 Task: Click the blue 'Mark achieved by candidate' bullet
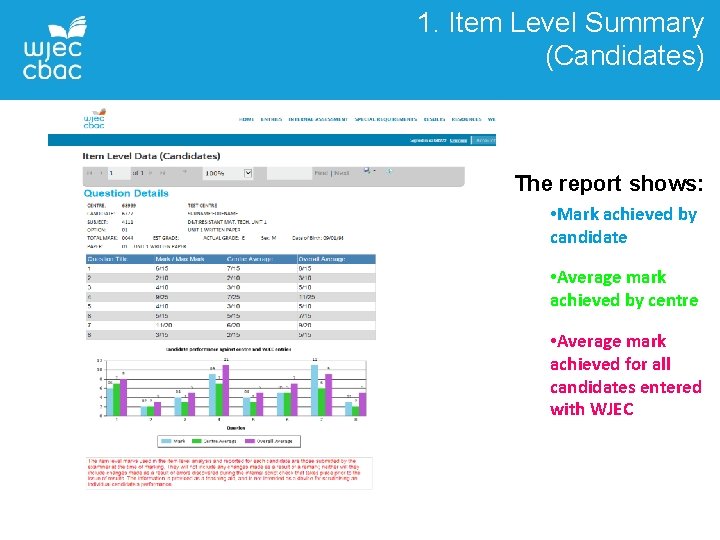[624, 225]
